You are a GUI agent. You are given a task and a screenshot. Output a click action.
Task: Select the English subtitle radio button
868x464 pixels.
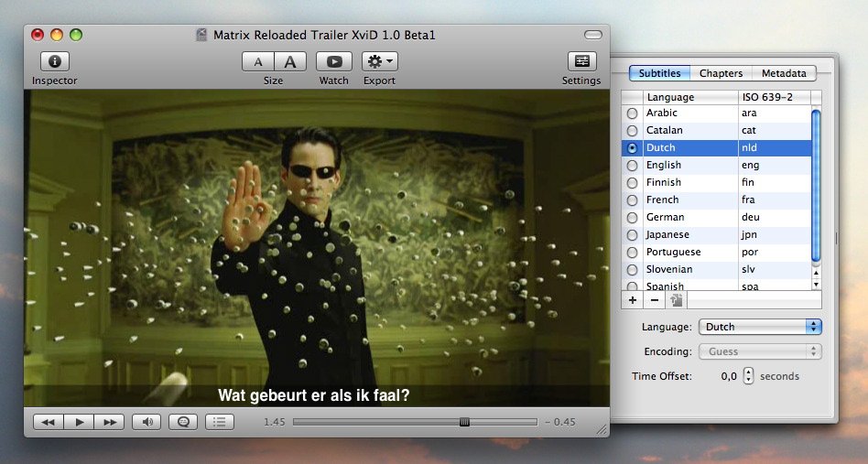[x=632, y=166]
